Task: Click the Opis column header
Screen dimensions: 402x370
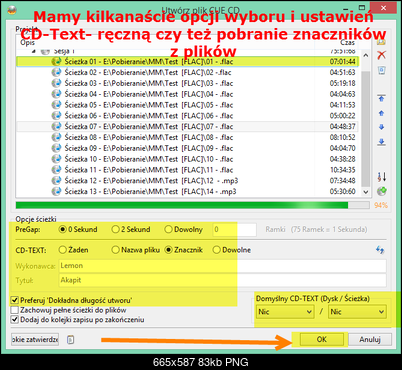Action: pyautogui.click(x=27, y=43)
